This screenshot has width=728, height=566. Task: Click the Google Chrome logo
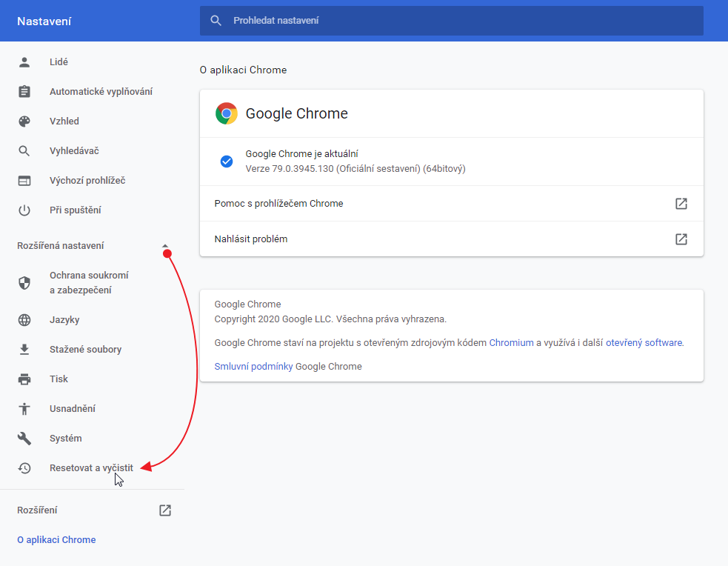point(227,113)
